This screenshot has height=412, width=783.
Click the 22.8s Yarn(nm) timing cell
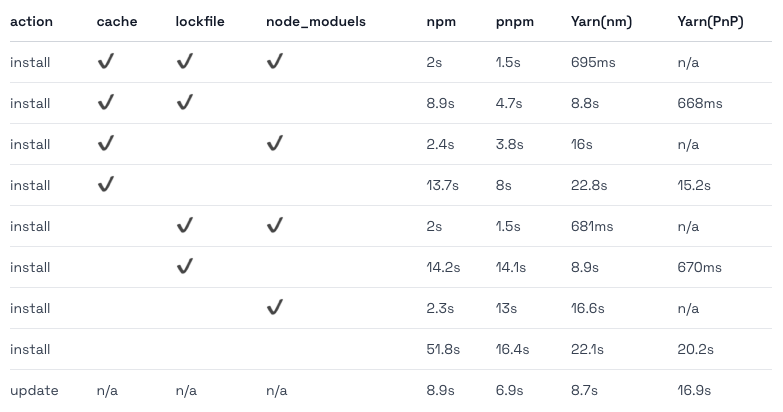(587, 185)
